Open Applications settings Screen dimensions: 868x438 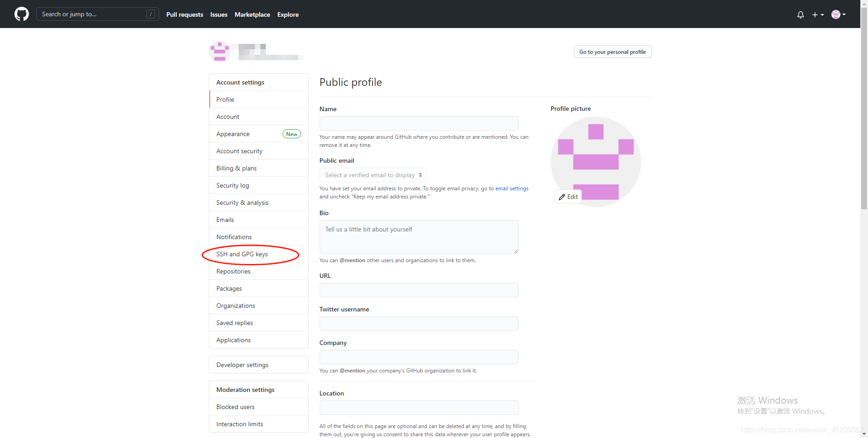coord(259,340)
